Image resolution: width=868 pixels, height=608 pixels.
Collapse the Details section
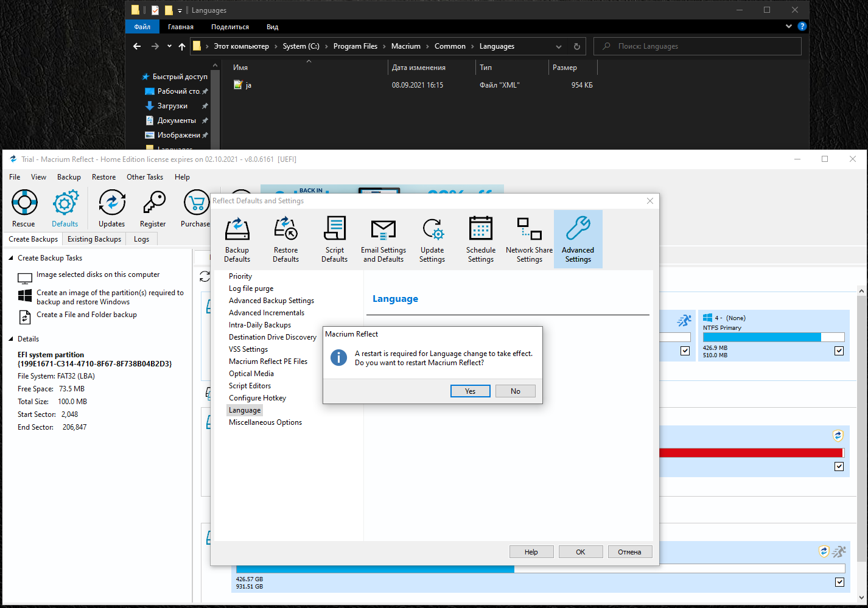[11, 339]
